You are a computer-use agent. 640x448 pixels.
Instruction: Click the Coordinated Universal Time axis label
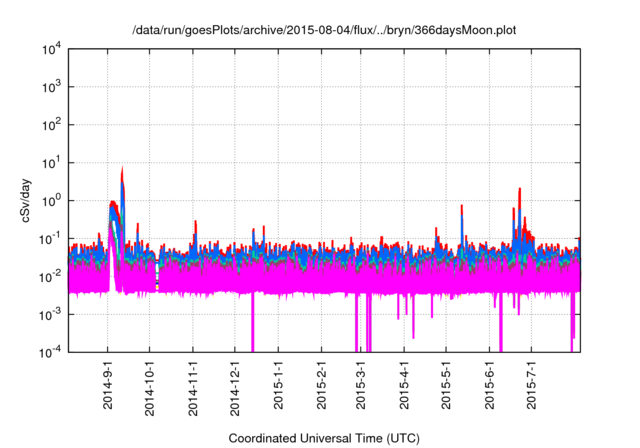[x=324, y=438]
